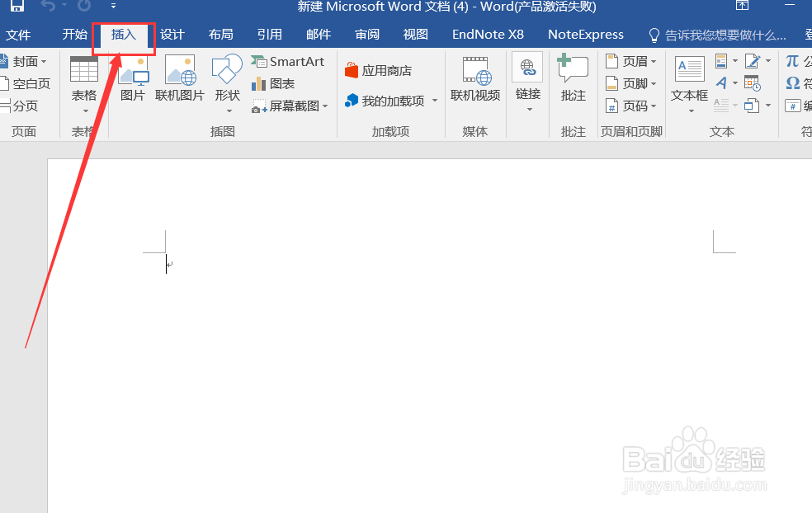812x513 pixels.
Task: Open the Customize Quick Access Toolbar arrow
Action: [113, 7]
